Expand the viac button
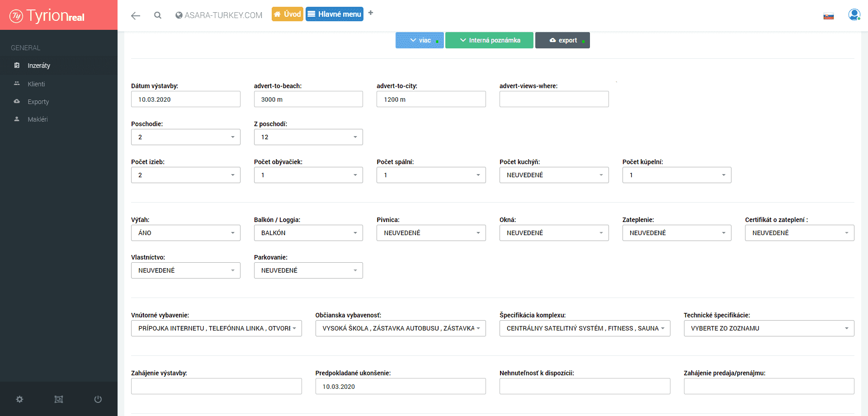Viewport: 868px width, 416px height. (420, 40)
